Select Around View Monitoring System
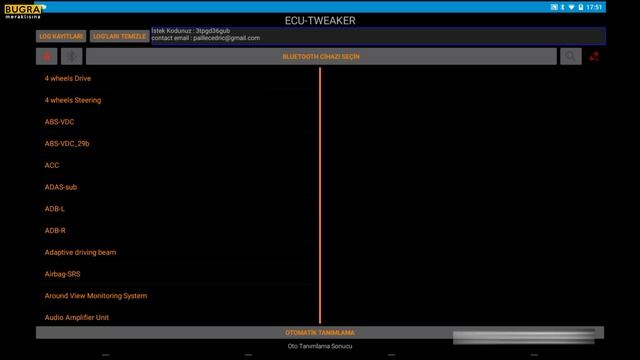 click(x=96, y=296)
